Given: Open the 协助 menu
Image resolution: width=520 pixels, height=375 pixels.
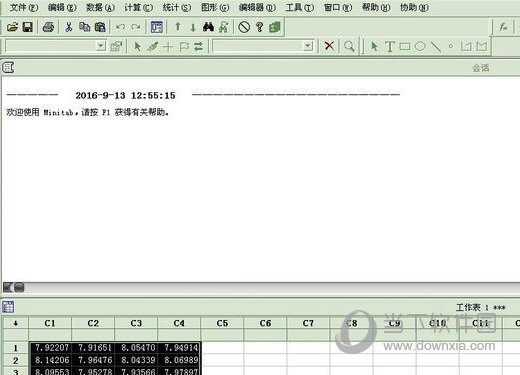Looking at the screenshot, I should 414,7.
